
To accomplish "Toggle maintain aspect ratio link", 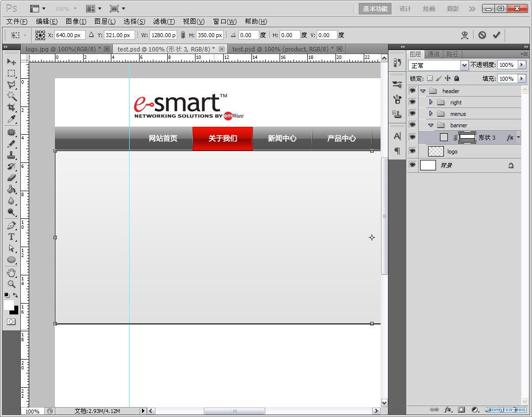I will point(183,35).
